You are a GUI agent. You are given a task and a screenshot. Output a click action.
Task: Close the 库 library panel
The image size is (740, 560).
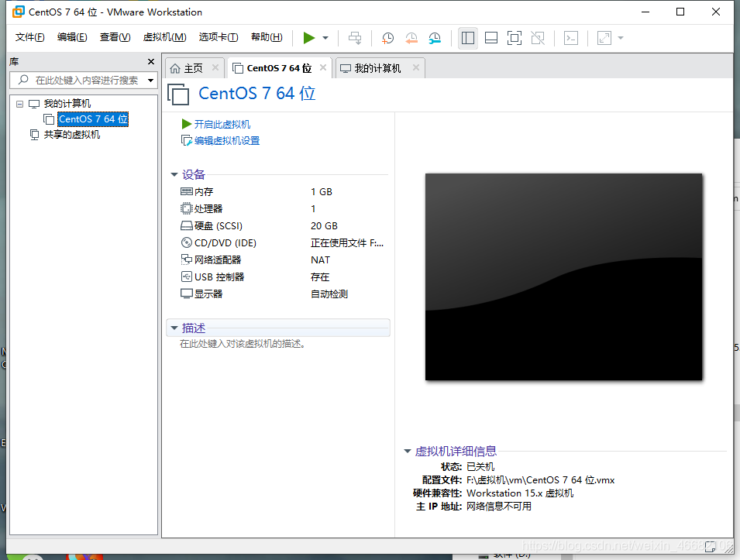[151, 61]
